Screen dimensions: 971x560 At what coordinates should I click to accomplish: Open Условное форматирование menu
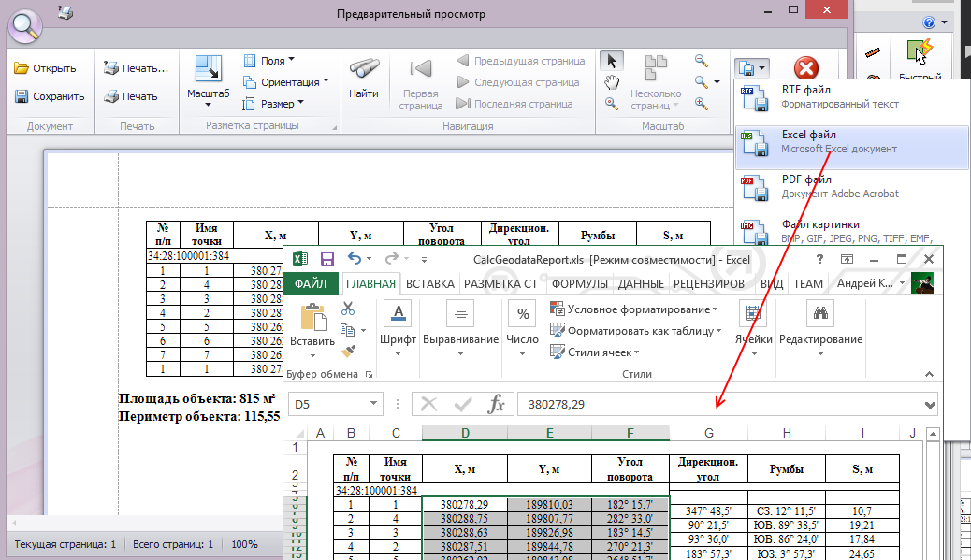coord(634,309)
